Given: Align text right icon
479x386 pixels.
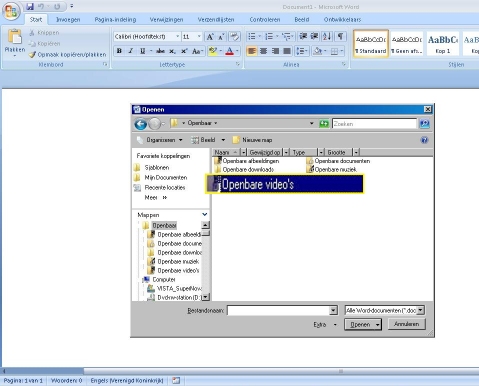Looking at the screenshot, I should (x=275, y=51).
